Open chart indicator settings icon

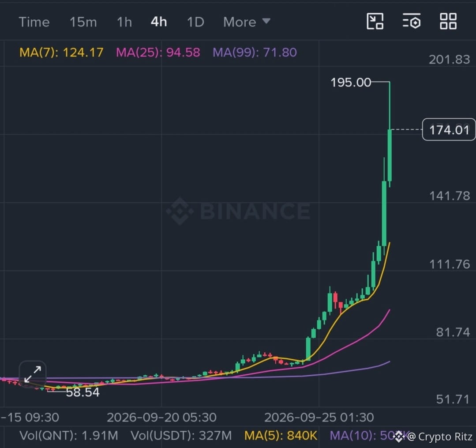click(412, 21)
